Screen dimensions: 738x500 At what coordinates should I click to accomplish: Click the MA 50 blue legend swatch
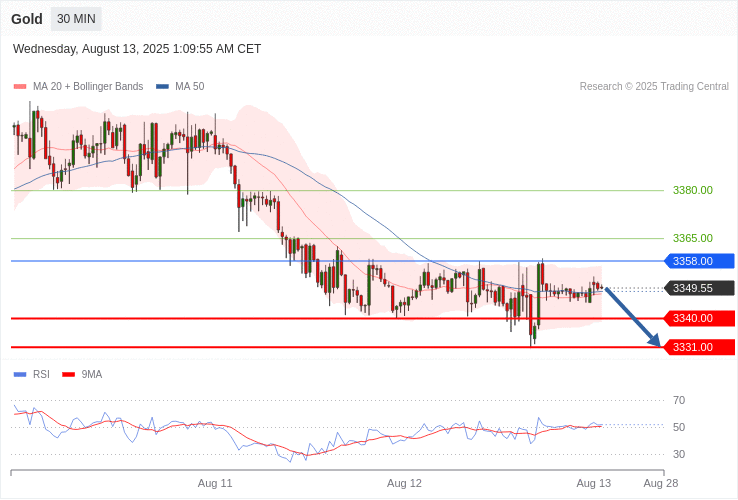162,86
